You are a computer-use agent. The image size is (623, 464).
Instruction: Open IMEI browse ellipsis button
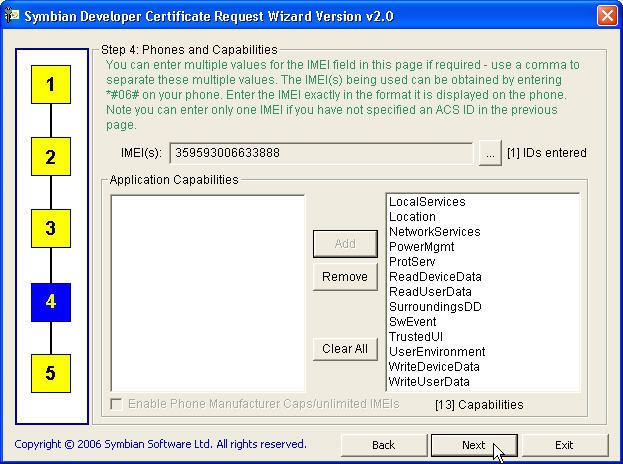(489, 153)
